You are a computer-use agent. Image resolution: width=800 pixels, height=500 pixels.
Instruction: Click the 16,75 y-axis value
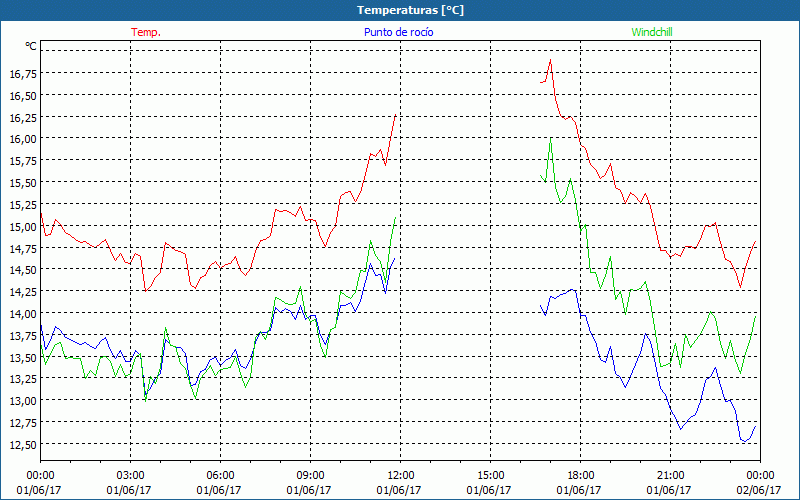(x=23, y=74)
